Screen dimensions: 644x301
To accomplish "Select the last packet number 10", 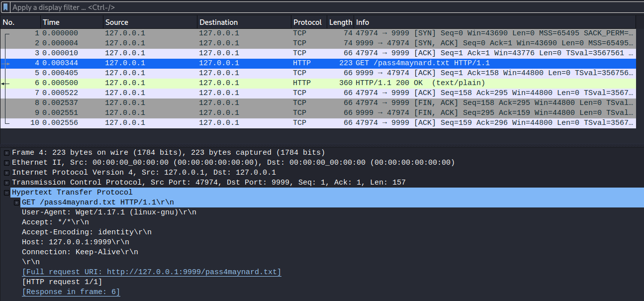I will coord(318,123).
